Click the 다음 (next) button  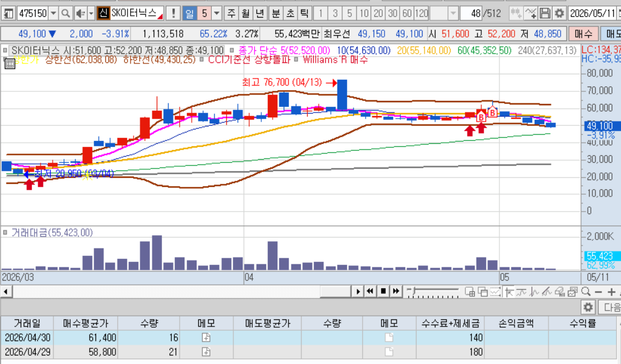point(610,307)
